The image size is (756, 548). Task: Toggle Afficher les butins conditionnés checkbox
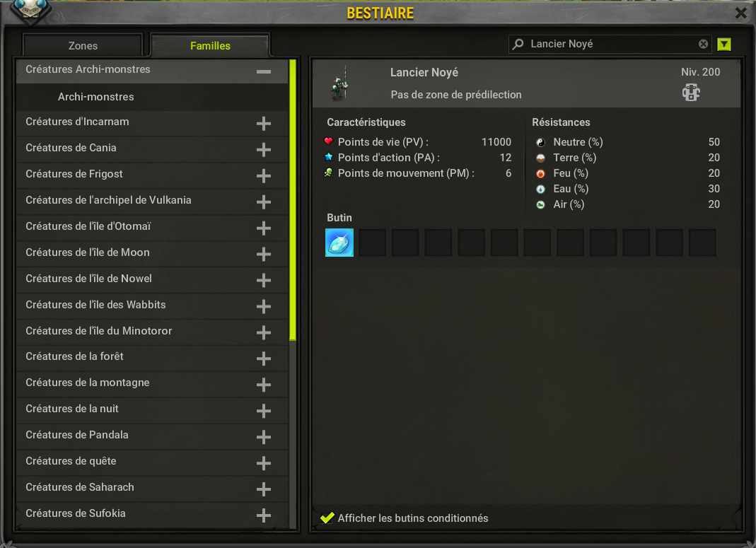point(327,518)
